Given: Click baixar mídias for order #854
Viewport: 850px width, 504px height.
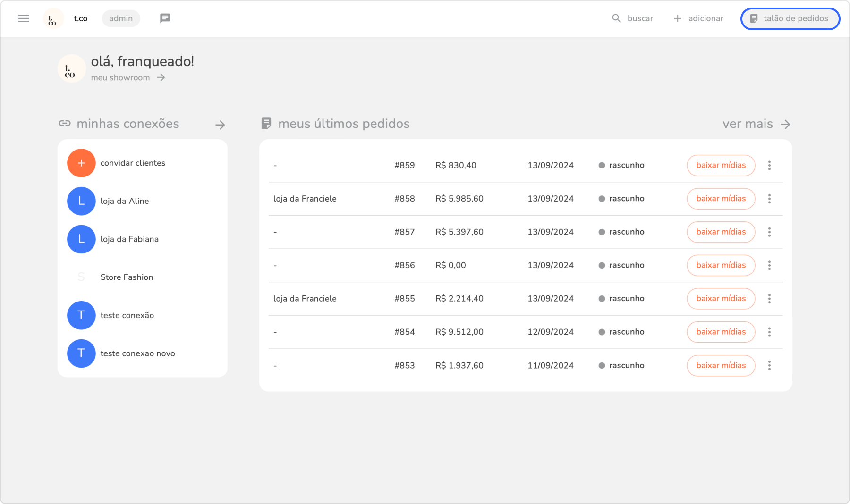Looking at the screenshot, I should (721, 332).
